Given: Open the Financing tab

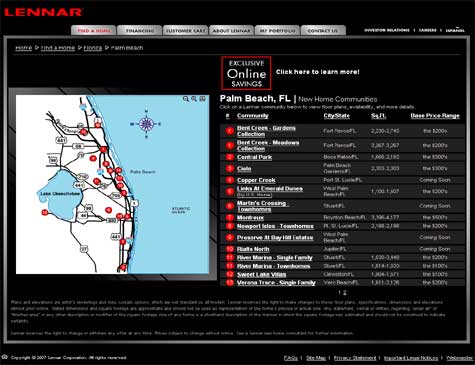Looking at the screenshot, I should click(x=140, y=31).
